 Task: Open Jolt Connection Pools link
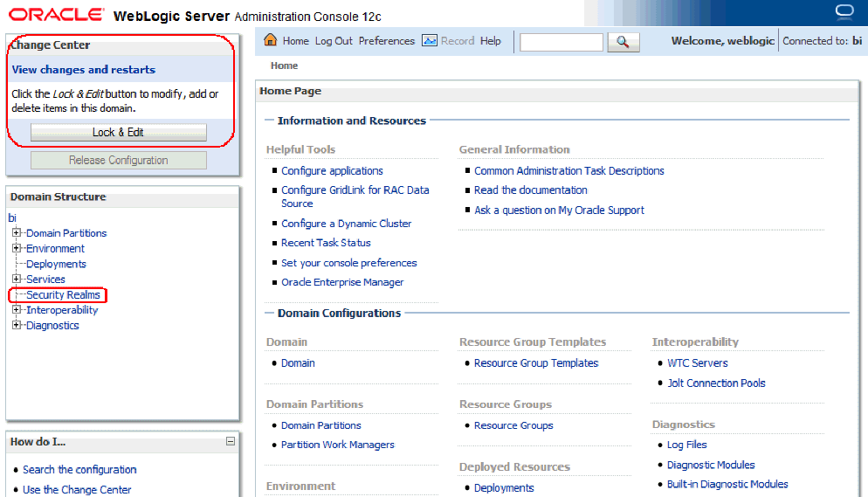(716, 383)
